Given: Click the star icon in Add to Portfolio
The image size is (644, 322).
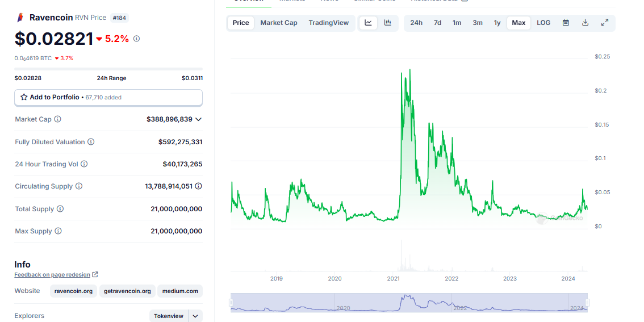Looking at the screenshot, I should [x=24, y=97].
